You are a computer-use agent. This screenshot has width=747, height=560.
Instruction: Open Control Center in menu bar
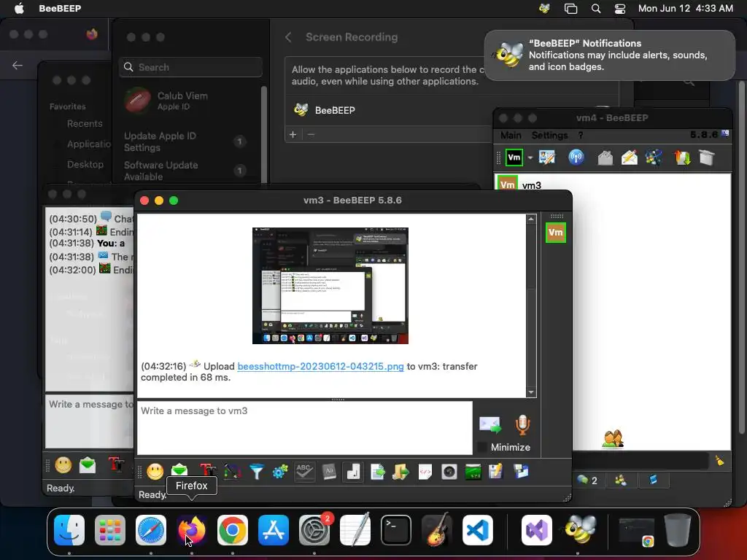[620, 9]
